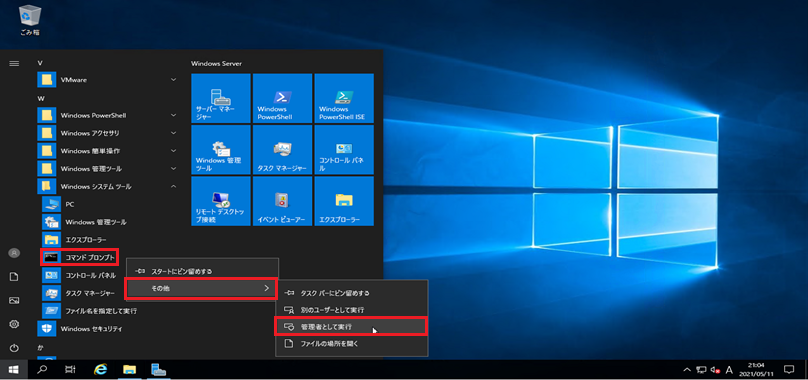808x380 pixels.
Task: Expand the Start menu hamburger button
Action: pyautogui.click(x=14, y=63)
